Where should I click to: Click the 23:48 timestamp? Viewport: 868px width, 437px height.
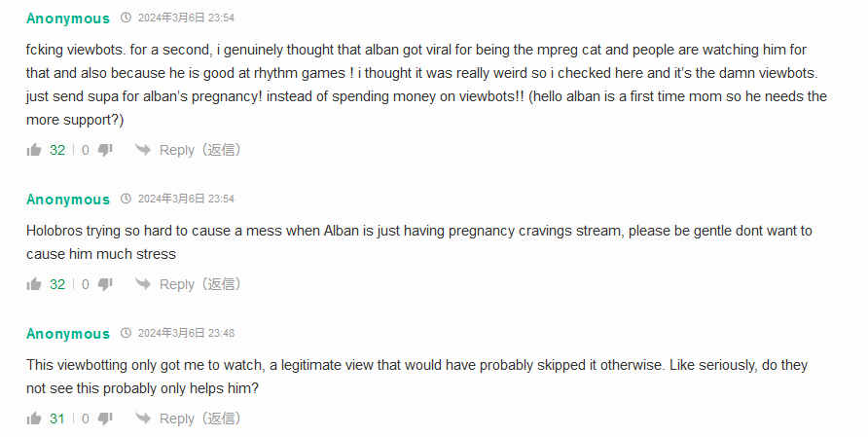click(186, 333)
